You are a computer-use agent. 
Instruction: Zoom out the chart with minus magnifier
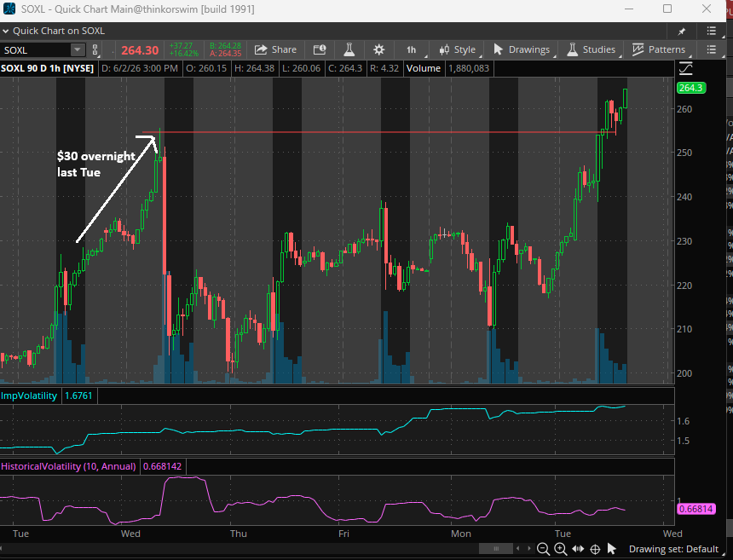coord(543,549)
